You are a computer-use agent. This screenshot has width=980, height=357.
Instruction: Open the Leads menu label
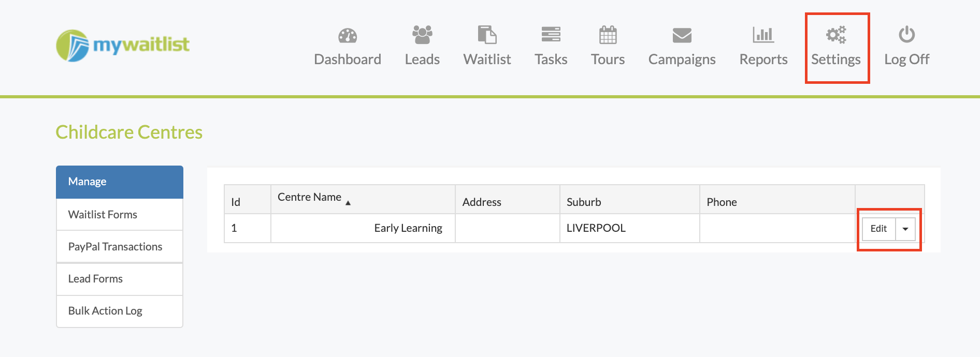tap(422, 59)
